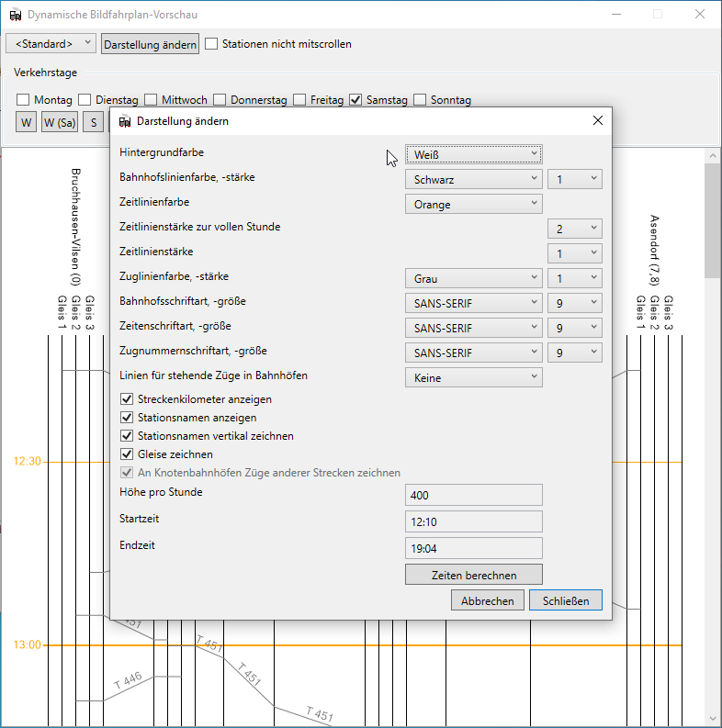The image size is (722, 728).
Task: Click the Höhe pro Stunde field
Action: (473, 495)
